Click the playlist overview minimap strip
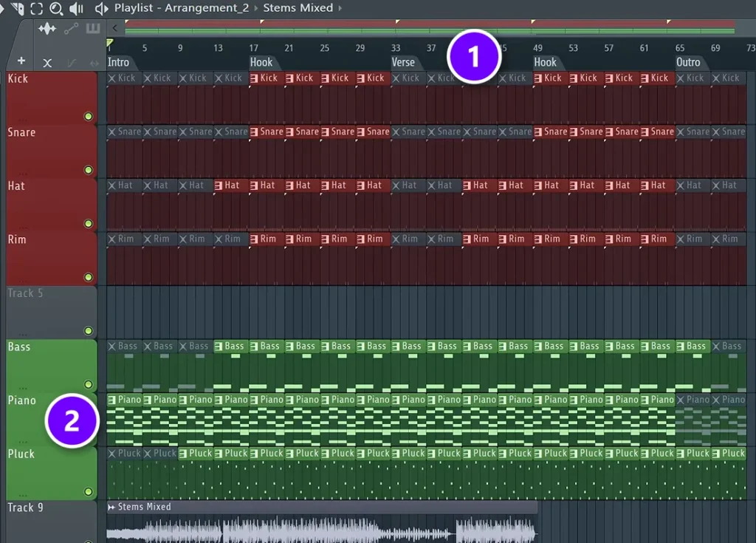This screenshot has width=756, height=543. pyautogui.click(x=430, y=27)
